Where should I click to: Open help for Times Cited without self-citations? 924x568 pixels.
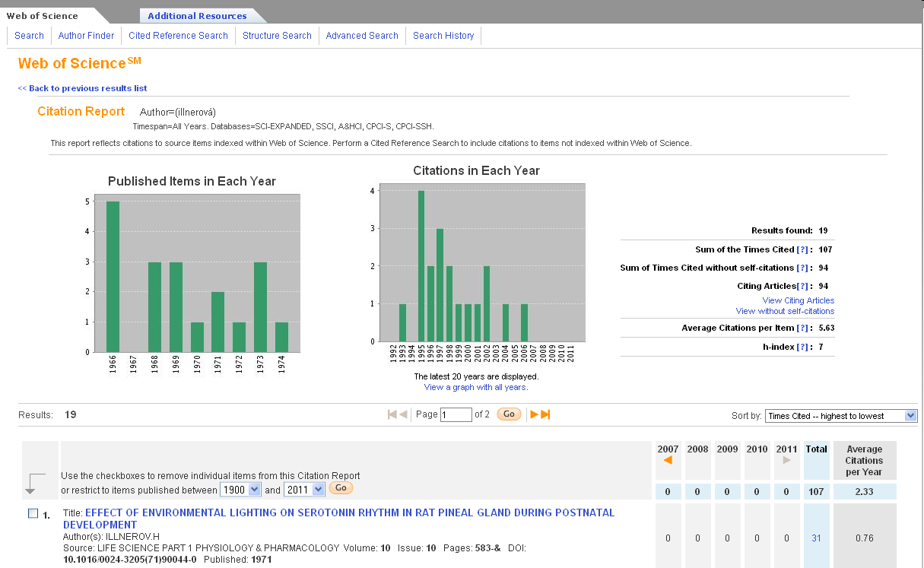(x=802, y=268)
